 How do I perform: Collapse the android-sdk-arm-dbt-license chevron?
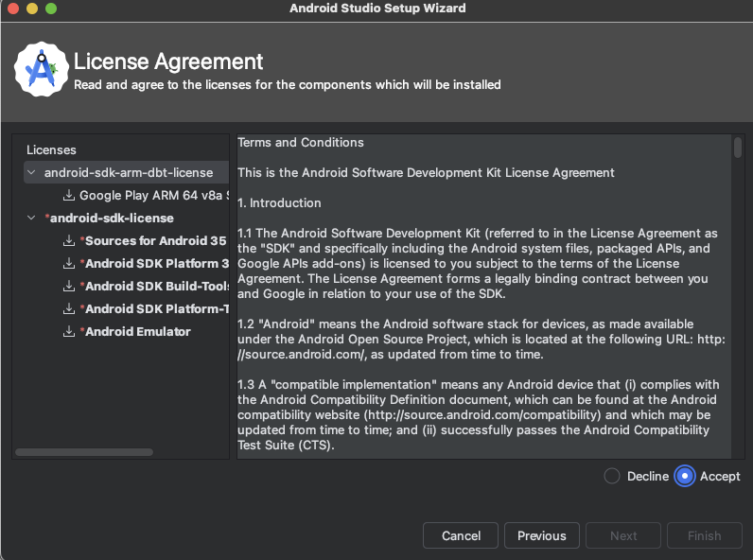coord(31,172)
